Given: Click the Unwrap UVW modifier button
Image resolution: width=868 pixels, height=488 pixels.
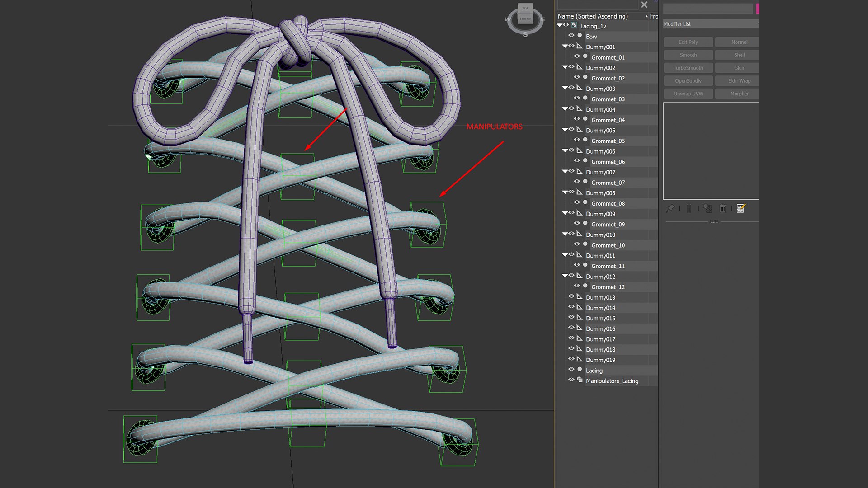Looking at the screenshot, I should click(688, 94).
